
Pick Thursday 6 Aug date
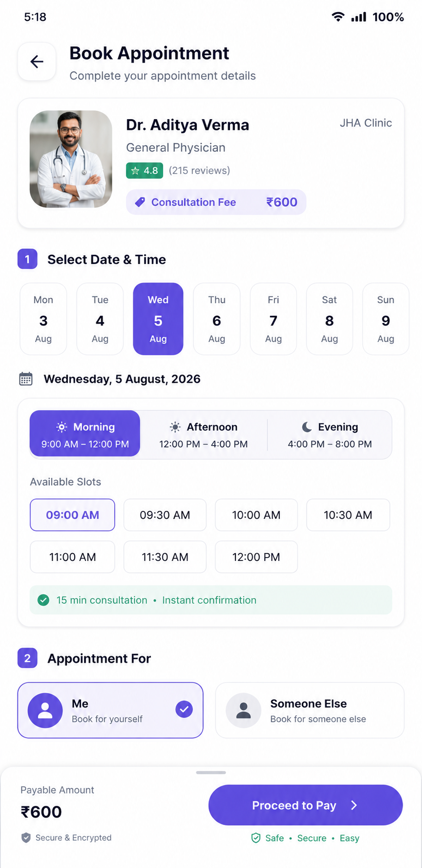point(217,319)
